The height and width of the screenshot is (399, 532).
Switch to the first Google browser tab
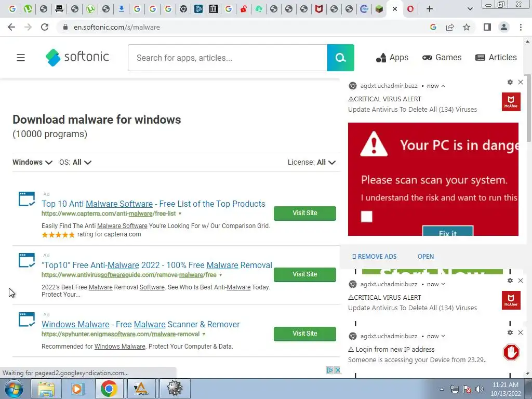pyautogui.click(x=12, y=9)
